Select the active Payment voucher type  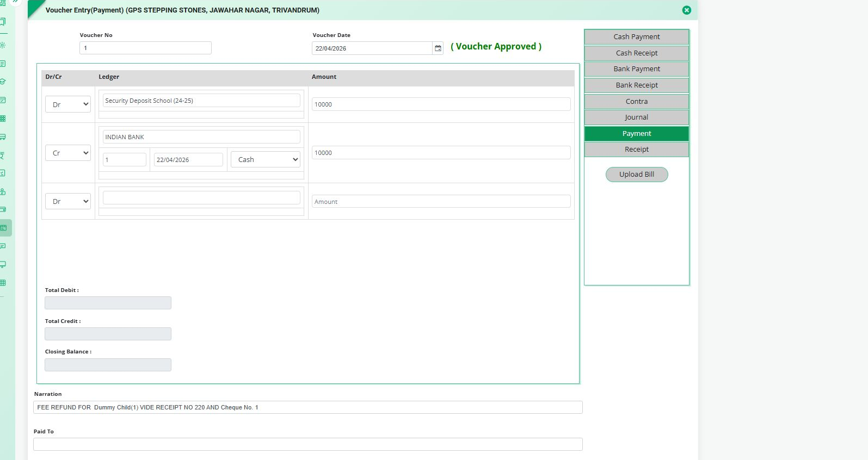[637, 134]
